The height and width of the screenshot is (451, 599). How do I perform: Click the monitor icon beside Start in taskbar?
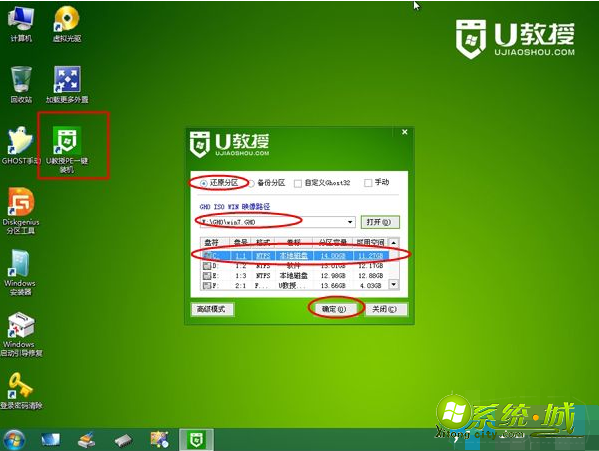(50, 440)
